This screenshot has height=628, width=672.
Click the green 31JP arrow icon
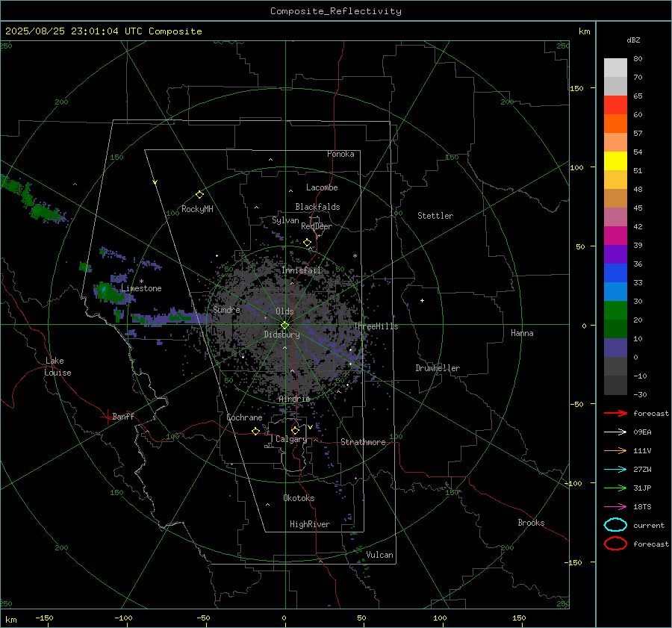pyautogui.click(x=615, y=488)
